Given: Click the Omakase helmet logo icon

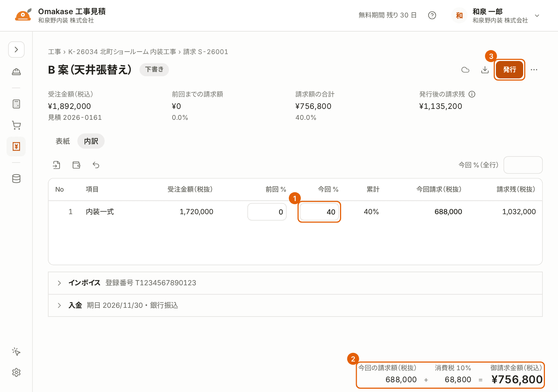Looking at the screenshot, I should click(x=23, y=15).
